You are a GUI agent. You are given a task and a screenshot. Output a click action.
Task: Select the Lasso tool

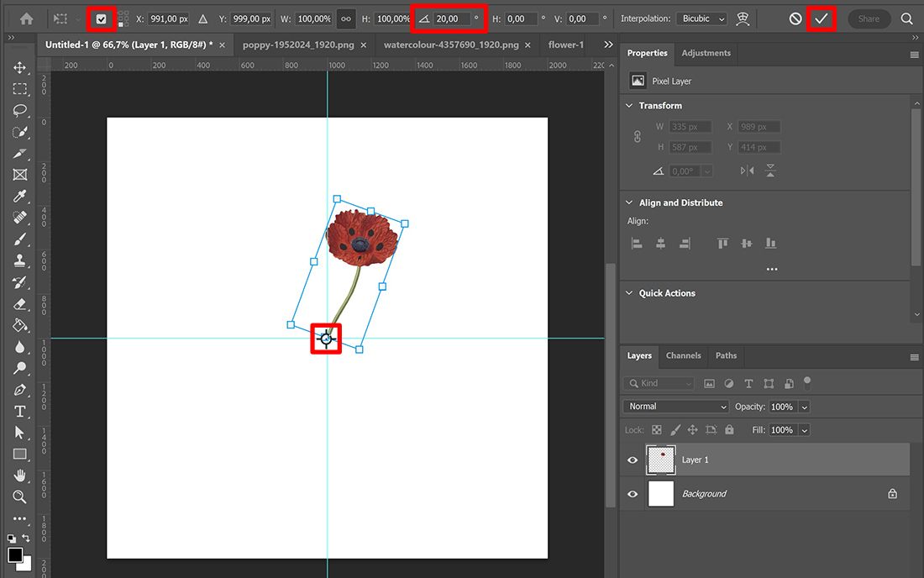click(19, 110)
